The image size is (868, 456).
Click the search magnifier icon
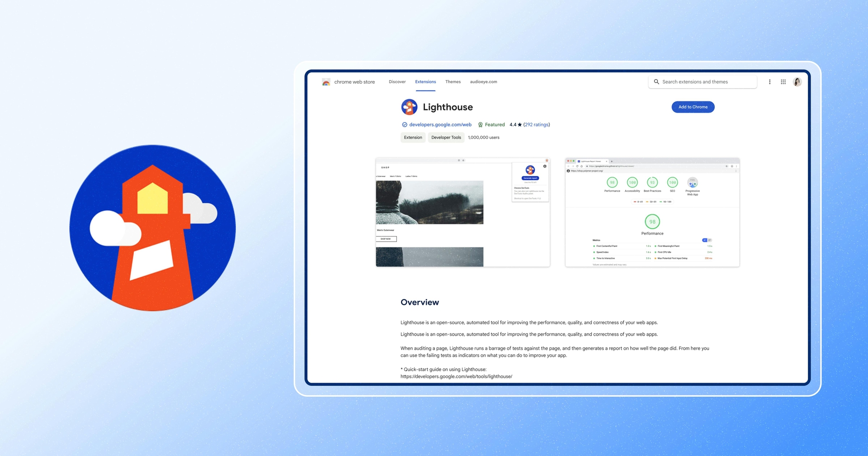pyautogui.click(x=656, y=82)
